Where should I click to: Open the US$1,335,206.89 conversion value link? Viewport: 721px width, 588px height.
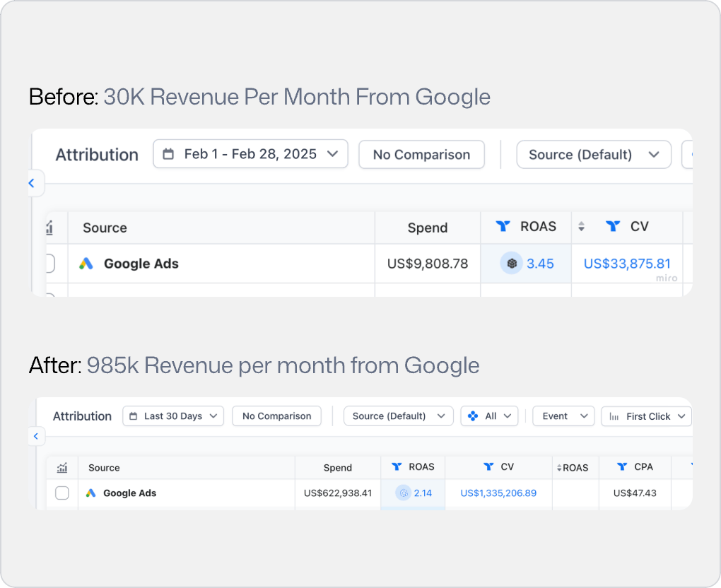(498, 493)
